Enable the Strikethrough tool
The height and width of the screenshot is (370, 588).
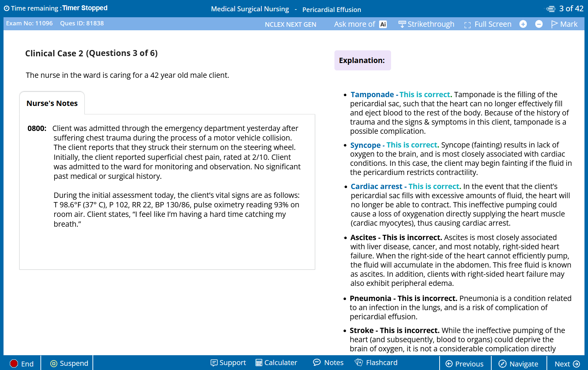click(426, 24)
